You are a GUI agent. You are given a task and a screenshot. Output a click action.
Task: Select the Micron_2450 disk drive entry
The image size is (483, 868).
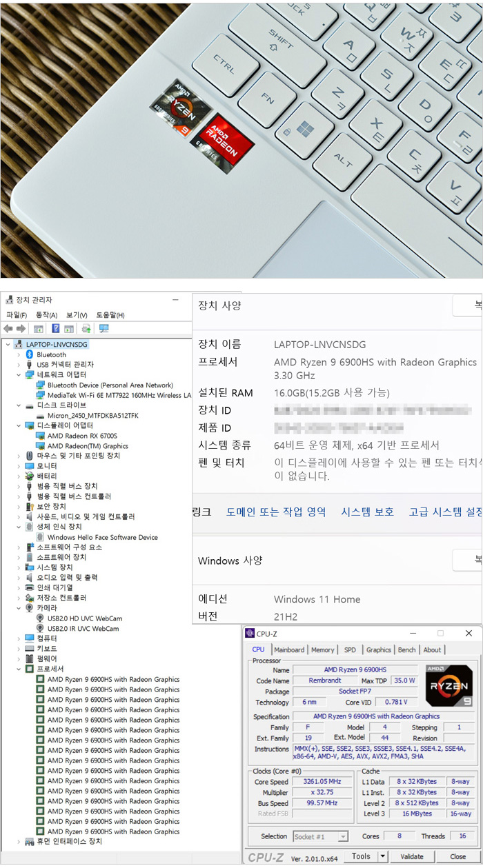[92, 416]
